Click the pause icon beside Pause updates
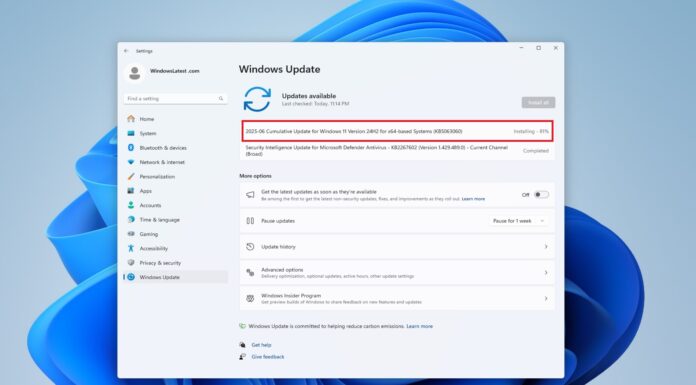Viewport: 696px width, 385px height. pyautogui.click(x=250, y=221)
